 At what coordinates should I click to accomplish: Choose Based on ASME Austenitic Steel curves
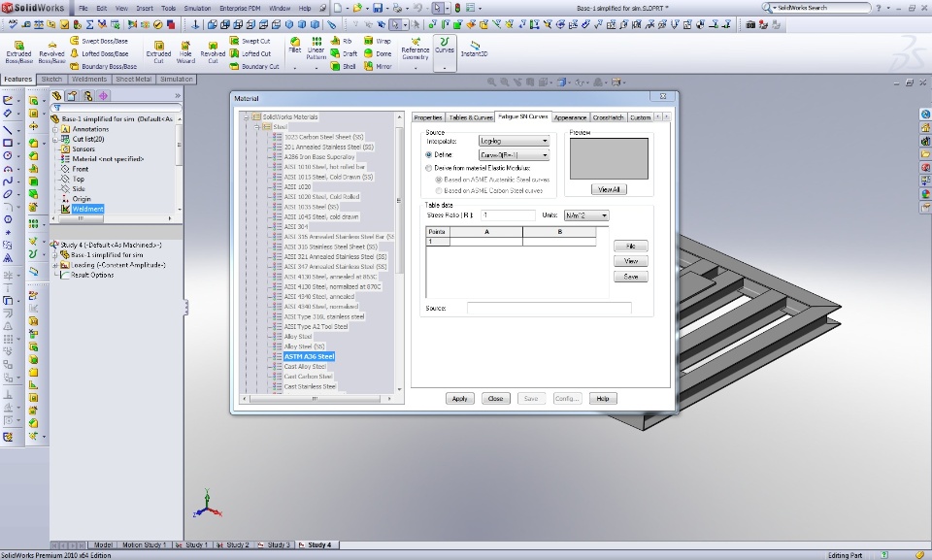439,180
